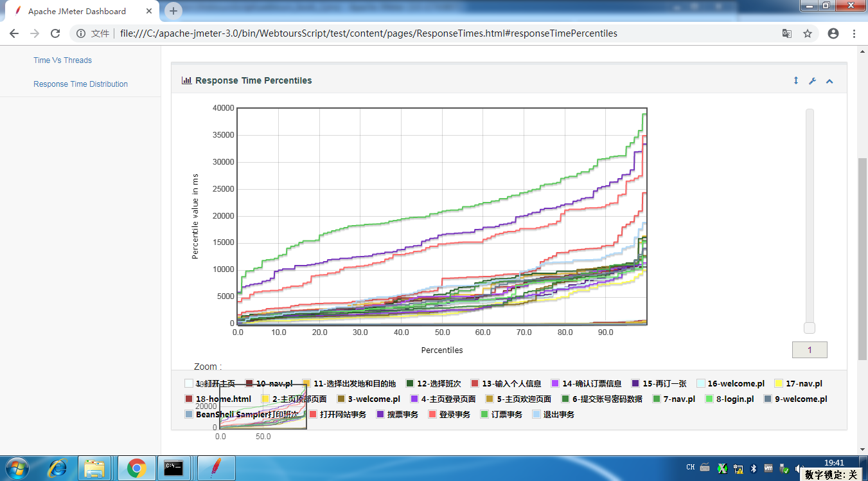
Task: Toggle the 18-home.html legend series
Action: [x=218, y=399]
